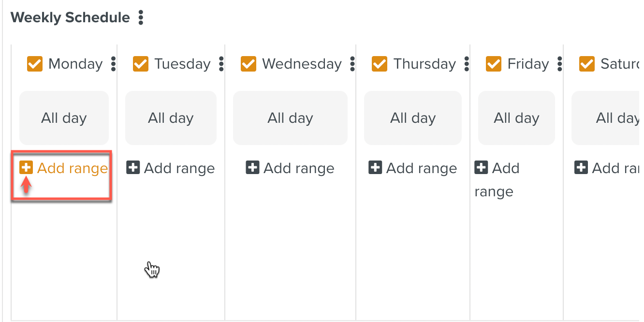Click the plus icon in Tuesday's column

133,168
